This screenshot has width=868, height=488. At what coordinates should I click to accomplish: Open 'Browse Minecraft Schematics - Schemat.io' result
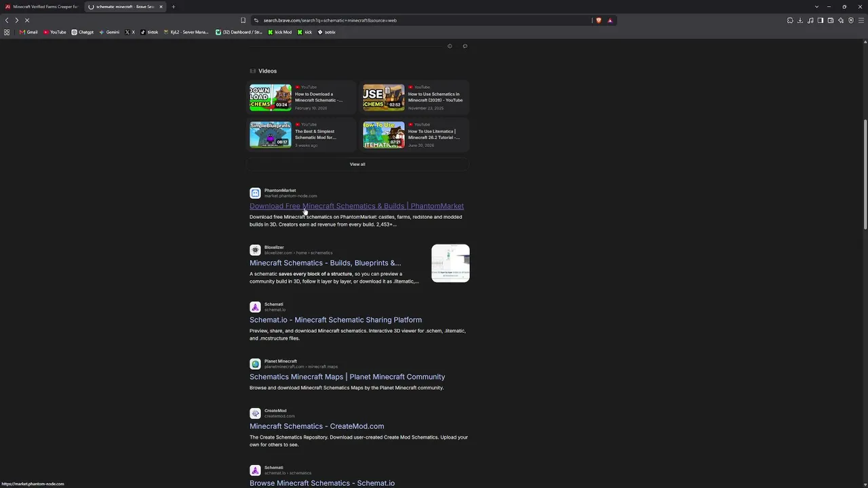click(x=322, y=483)
